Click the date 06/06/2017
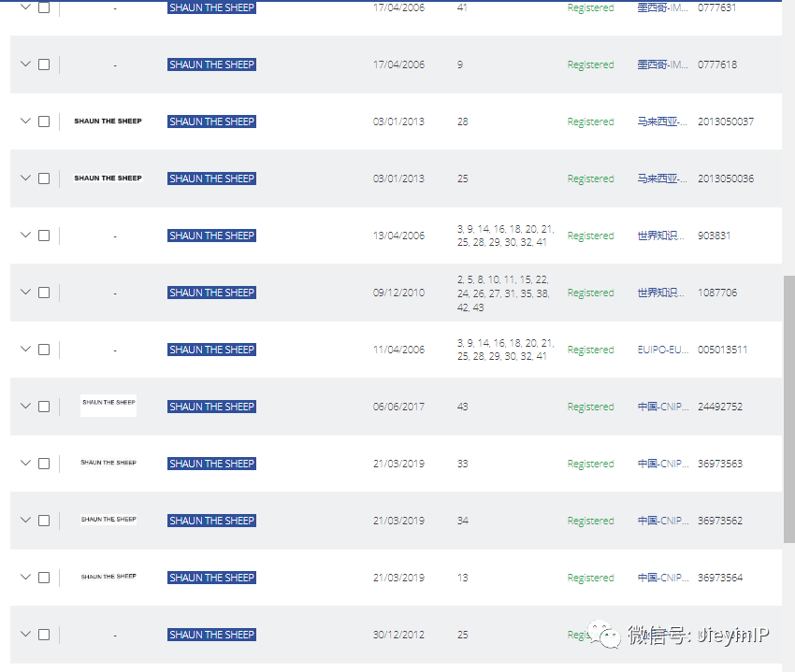The height and width of the screenshot is (672, 795). tap(398, 407)
